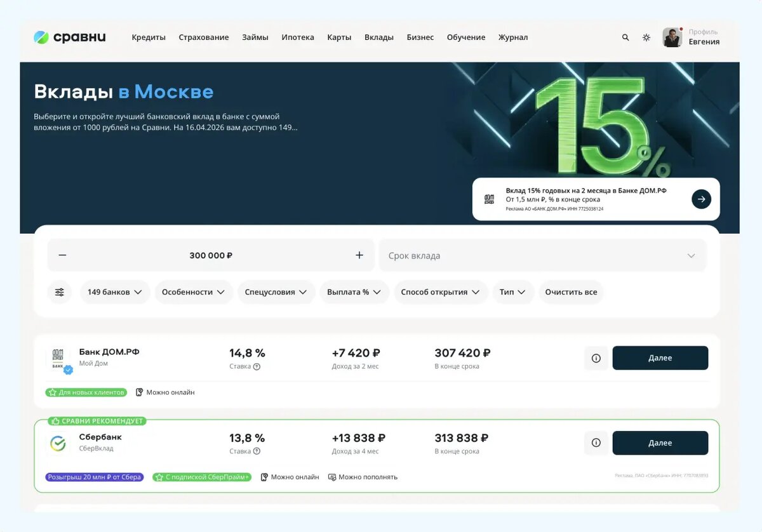Click Розыгрыш 20 млн ₽ от Сбера tag
This screenshot has height=532, width=762.
click(95, 477)
